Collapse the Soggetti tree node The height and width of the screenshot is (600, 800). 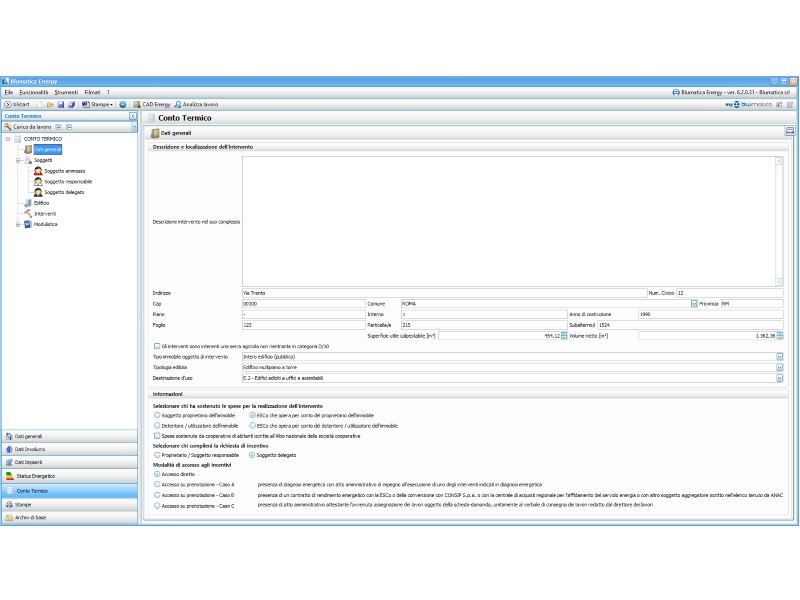point(18,160)
